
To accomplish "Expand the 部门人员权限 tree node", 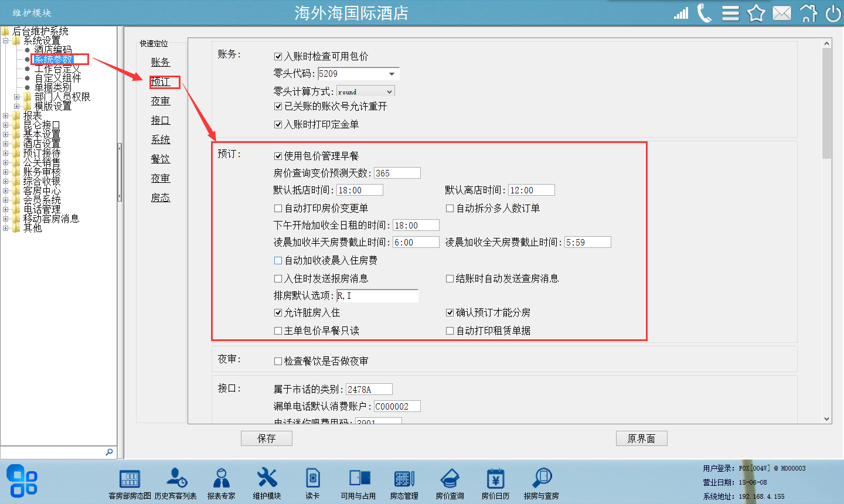I will (16, 97).
